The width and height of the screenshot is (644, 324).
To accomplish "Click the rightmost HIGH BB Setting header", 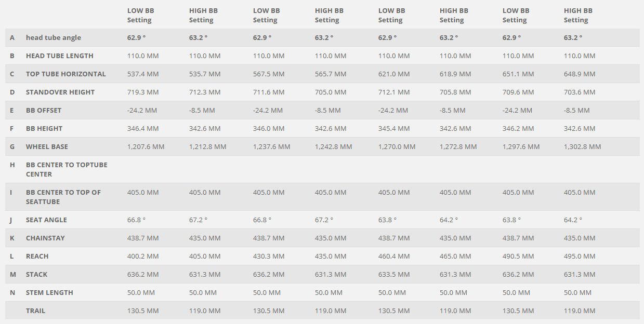I will click(577, 16).
